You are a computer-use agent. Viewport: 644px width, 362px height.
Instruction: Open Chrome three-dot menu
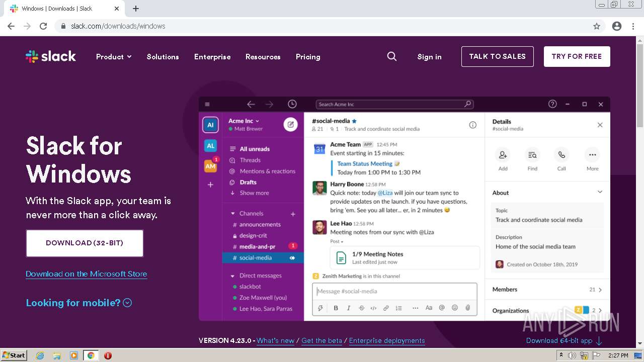tap(633, 26)
